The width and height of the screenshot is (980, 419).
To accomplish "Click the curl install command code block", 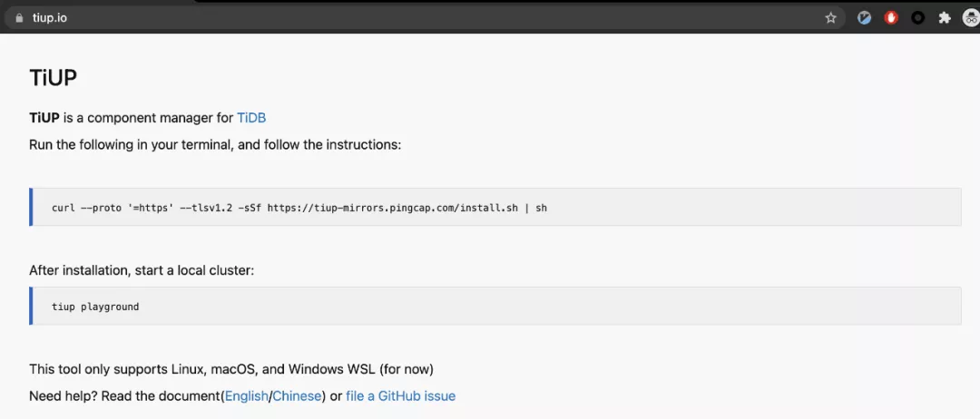I will coord(299,208).
